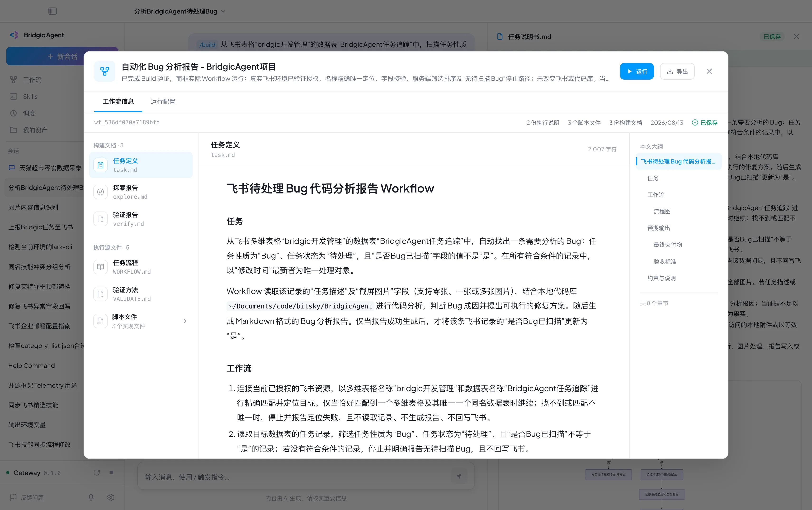Click the workflow icon in dialog header
The height and width of the screenshot is (510, 812).
coord(104,71)
